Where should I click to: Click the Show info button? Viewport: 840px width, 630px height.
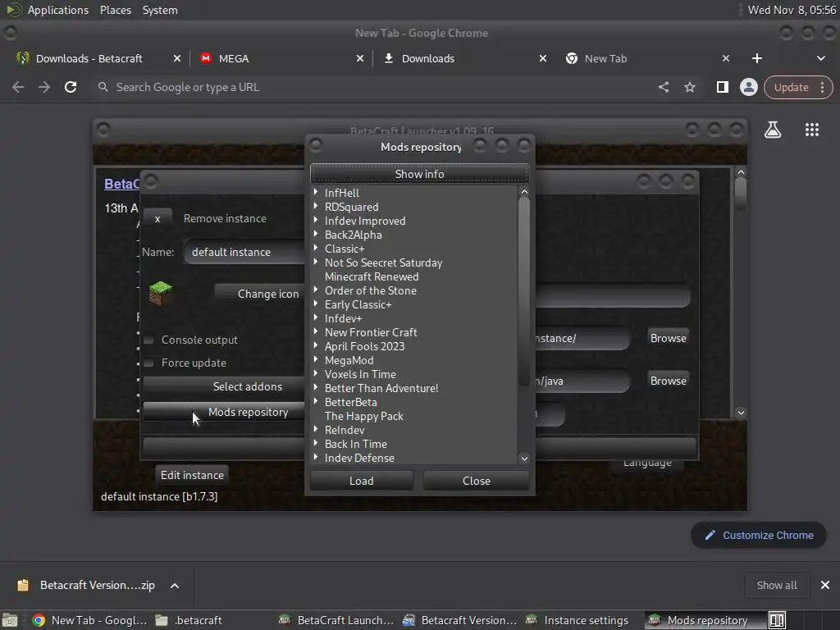[419, 174]
